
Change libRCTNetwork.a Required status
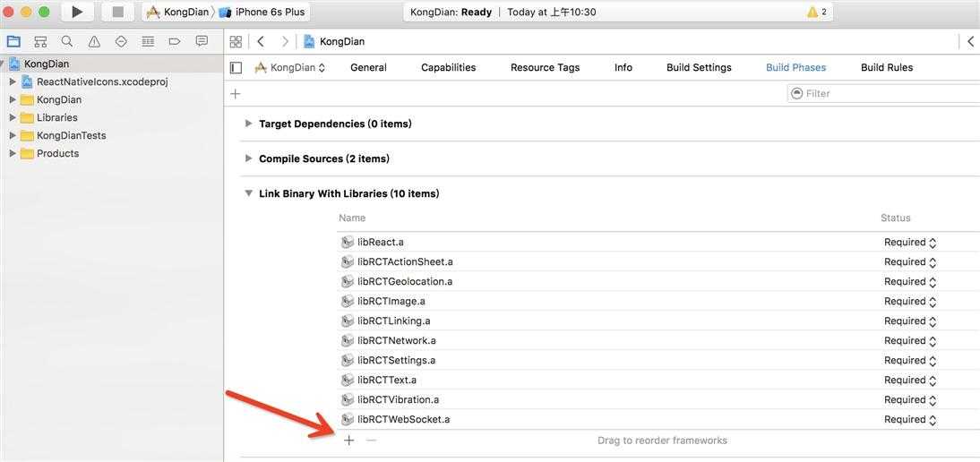pyautogui.click(x=910, y=340)
